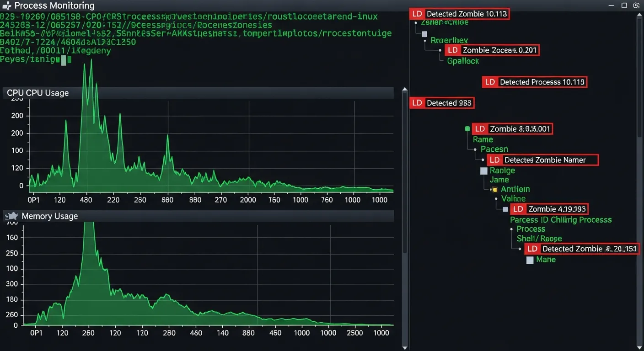This screenshot has width=644, height=351.
Task: Select the LD icon on Detected Zombie 10.113
Action: [x=417, y=14]
